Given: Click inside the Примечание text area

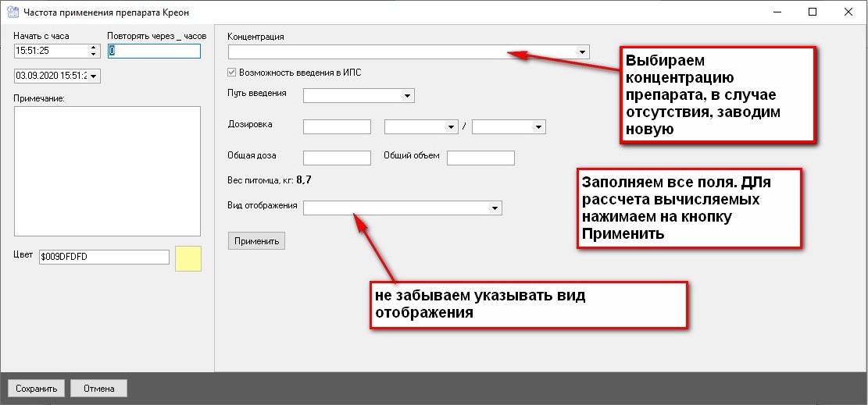Looking at the screenshot, I should pos(107,169).
